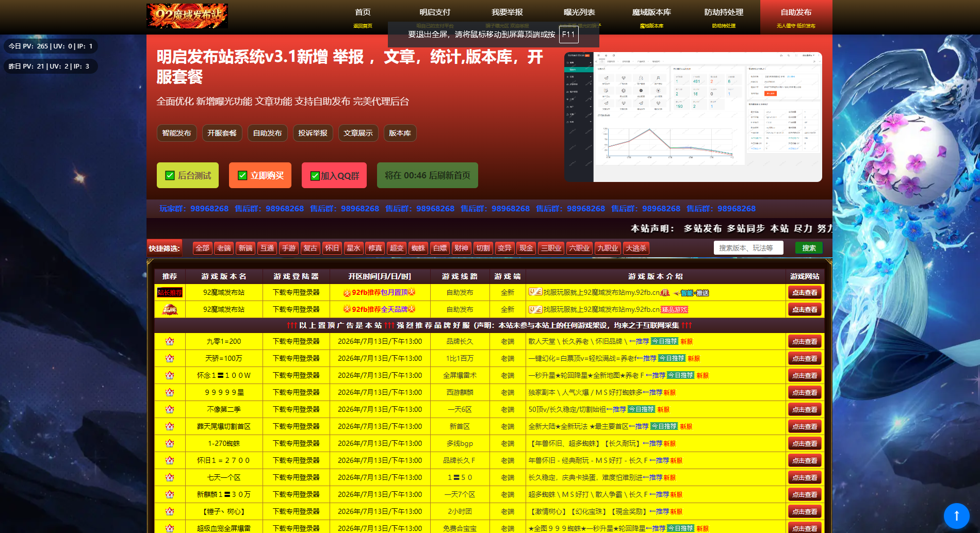The height and width of the screenshot is (533, 980).
Task: Open the 魔域版本库 nav item
Action: (651, 18)
